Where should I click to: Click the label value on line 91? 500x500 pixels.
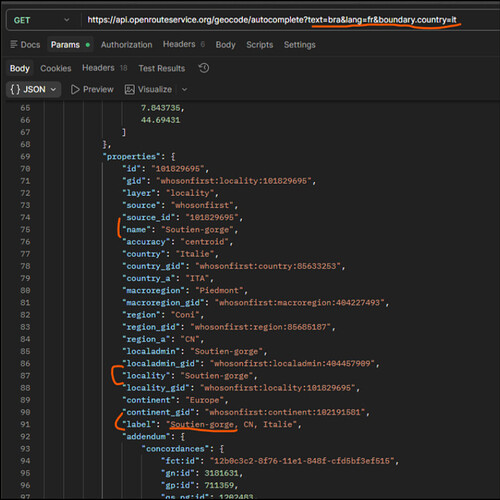tap(234, 425)
